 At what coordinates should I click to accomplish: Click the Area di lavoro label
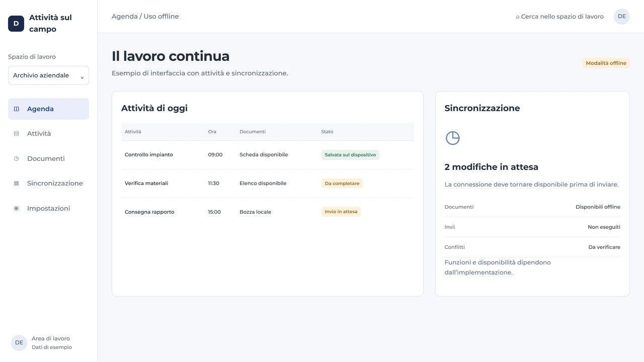tap(51, 339)
